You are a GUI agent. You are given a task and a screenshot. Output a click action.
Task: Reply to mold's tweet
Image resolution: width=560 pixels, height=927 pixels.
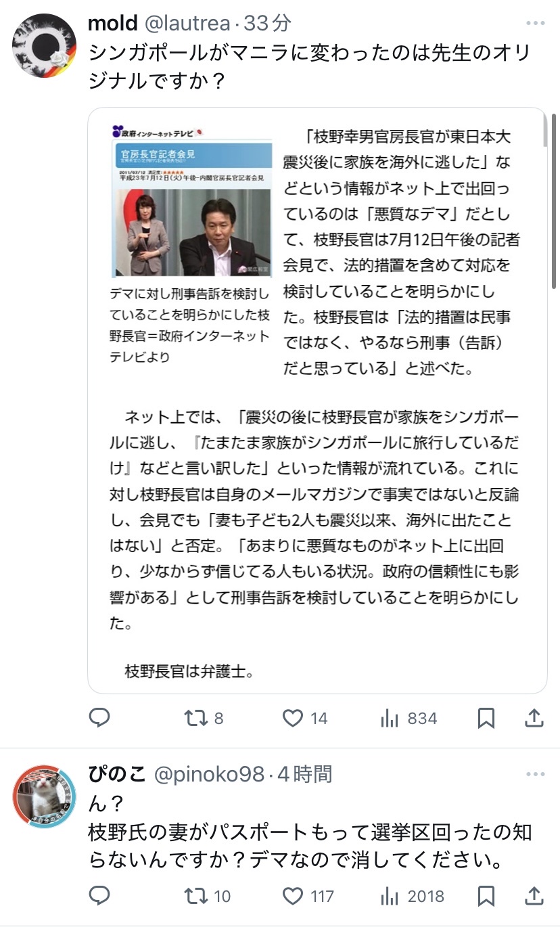coord(99,718)
